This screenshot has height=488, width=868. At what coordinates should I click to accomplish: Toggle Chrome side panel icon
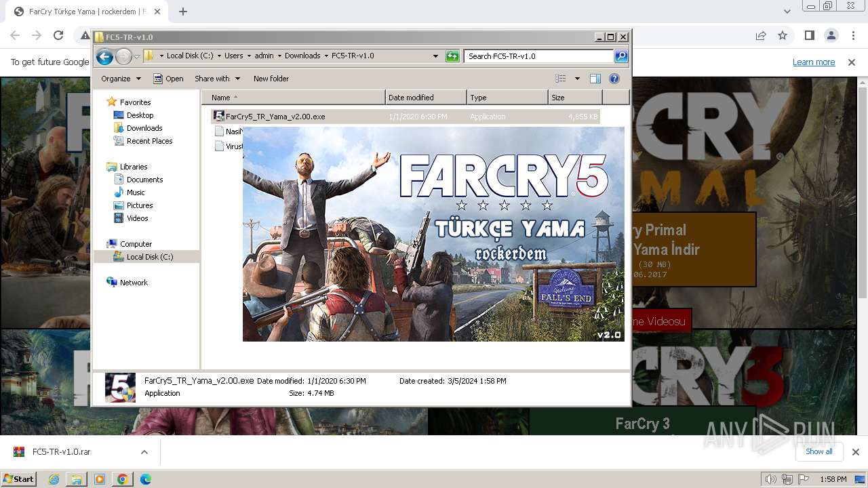coord(809,36)
